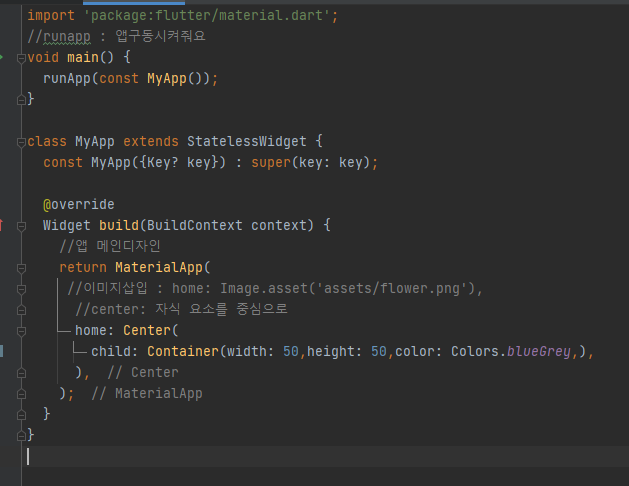This screenshot has width=629, height=486.
Task: Collapse fold marker beside home: Center(
Action: coord(21,331)
